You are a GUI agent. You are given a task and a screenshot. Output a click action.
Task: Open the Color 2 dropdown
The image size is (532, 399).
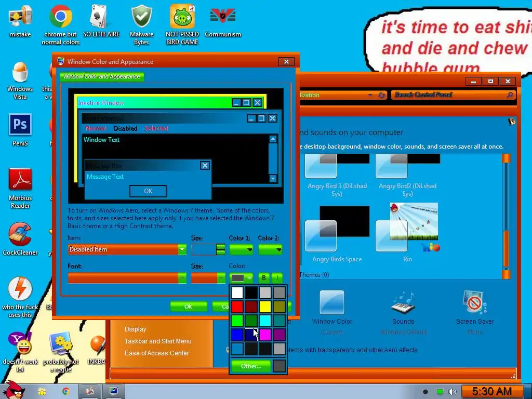[270, 250]
